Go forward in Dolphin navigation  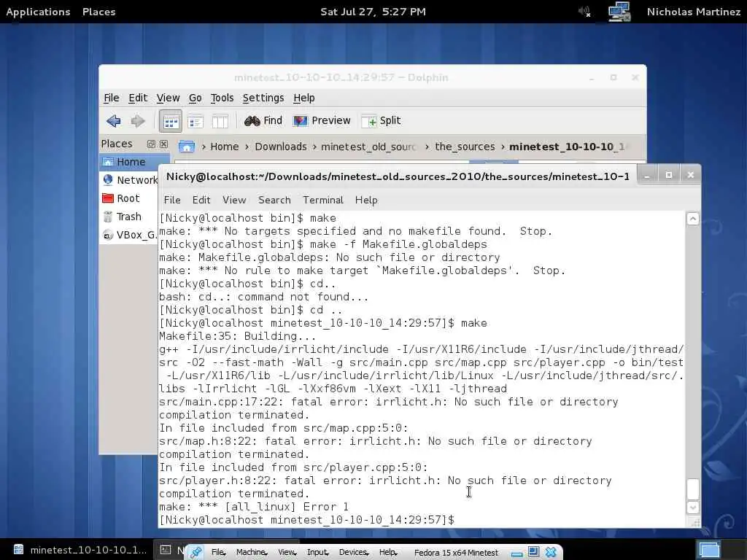pos(138,121)
